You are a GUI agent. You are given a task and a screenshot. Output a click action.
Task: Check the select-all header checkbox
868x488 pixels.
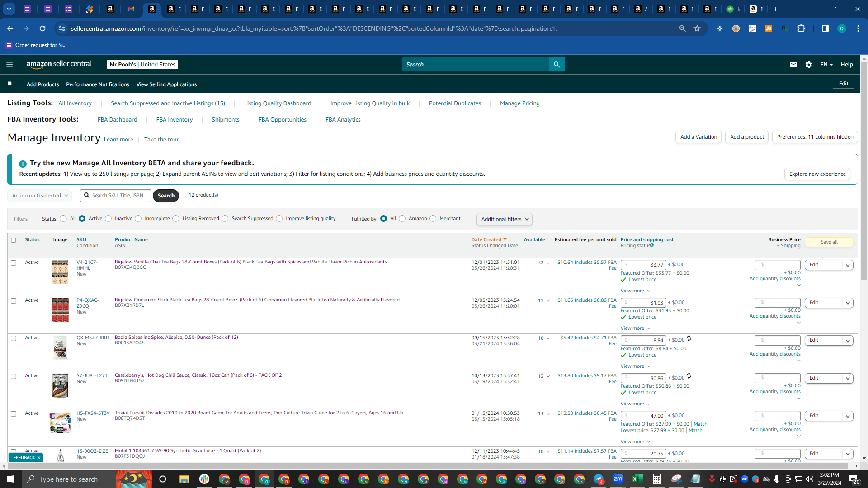click(x=14, y=240)
